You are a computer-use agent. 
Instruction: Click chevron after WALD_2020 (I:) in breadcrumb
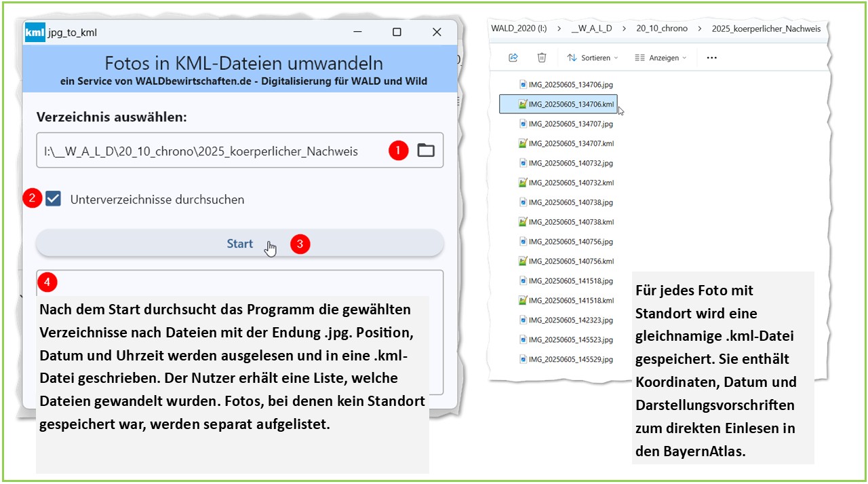click(559, 29)
